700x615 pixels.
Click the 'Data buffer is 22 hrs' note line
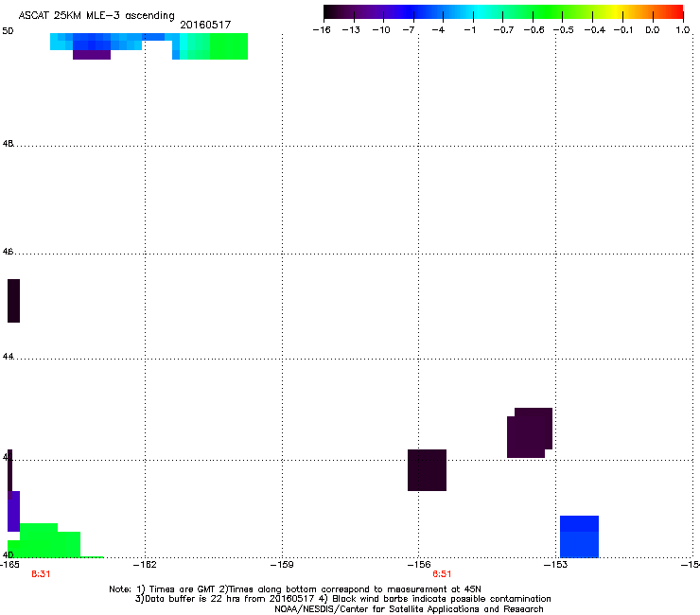342,599
